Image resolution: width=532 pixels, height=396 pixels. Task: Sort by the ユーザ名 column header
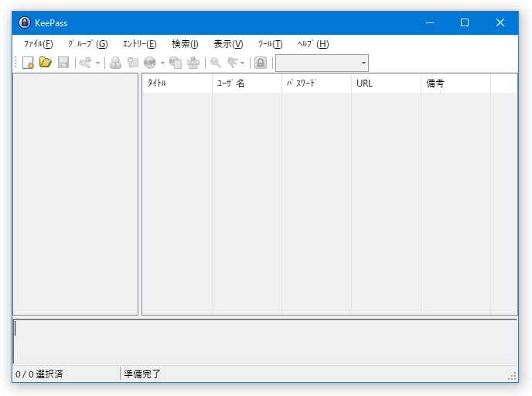click(247, 83)
